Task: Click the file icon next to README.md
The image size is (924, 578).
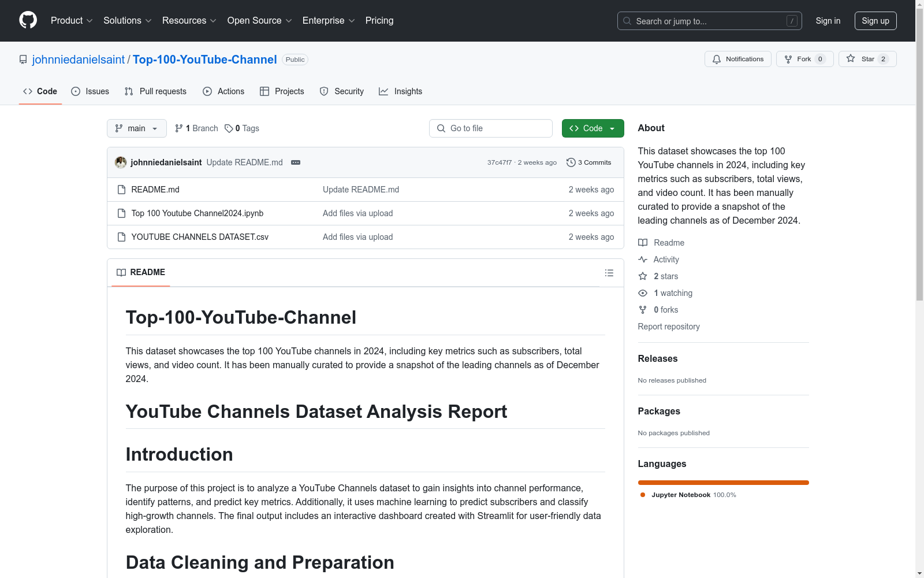Action: point(121,190)
